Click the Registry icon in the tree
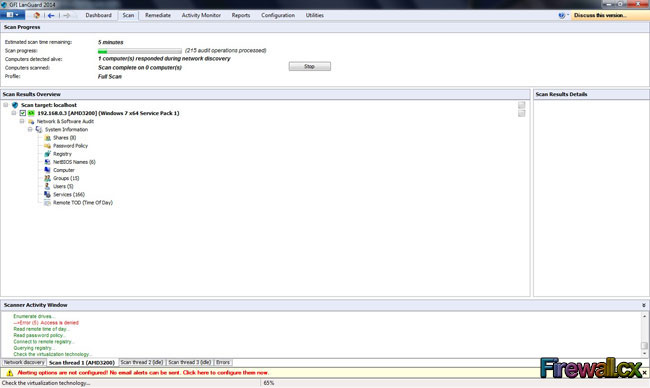 pos(47,154)
